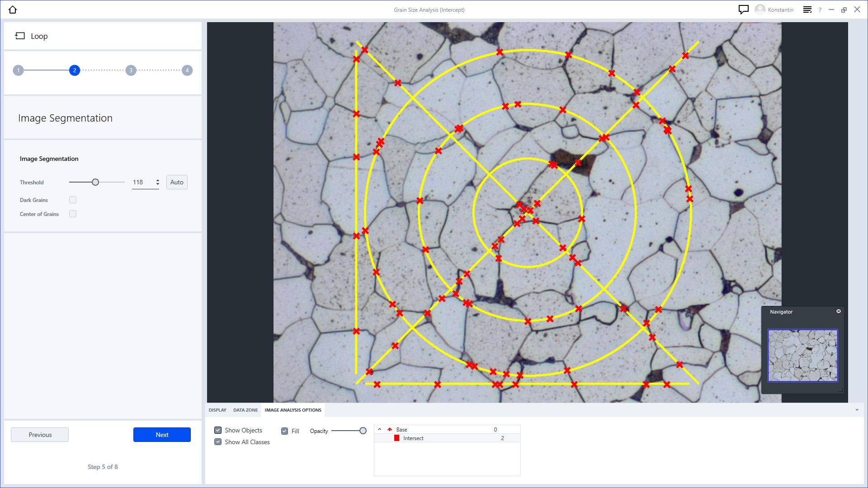868x488 pixels.
Task: Click the Previous button to go back
Action: pos(40,434)
